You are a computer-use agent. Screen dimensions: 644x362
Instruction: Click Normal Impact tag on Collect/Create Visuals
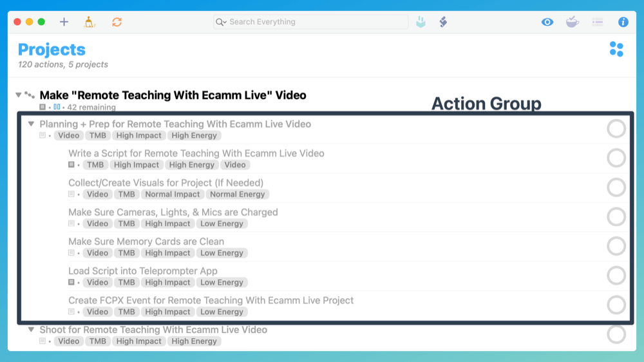173,195
